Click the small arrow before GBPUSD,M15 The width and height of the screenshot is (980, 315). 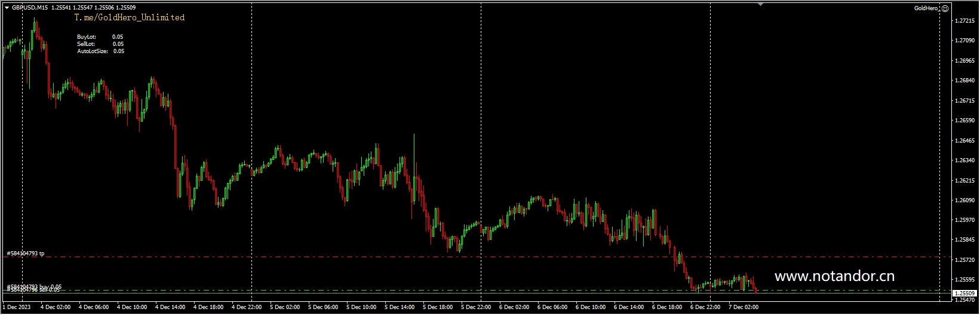click(x=7, y=8)
